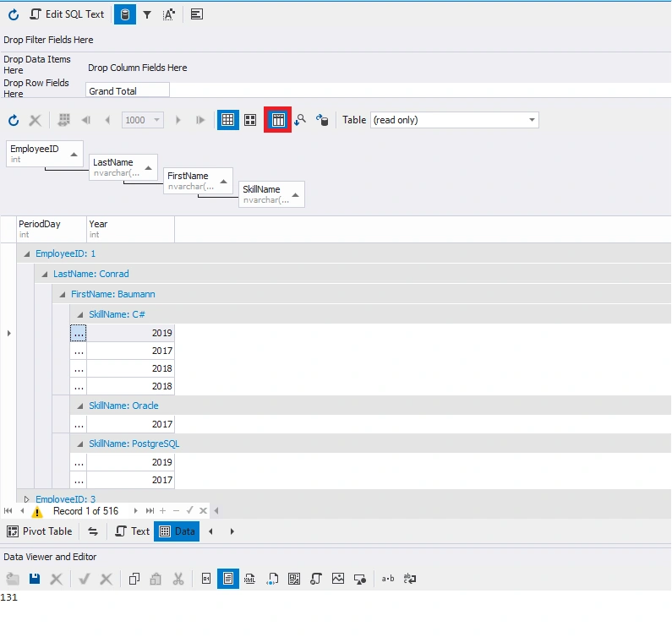672x637 pixels.
Task: Select the 2017 cell under SkillName: Oracle
Action: tap(130, 424)
